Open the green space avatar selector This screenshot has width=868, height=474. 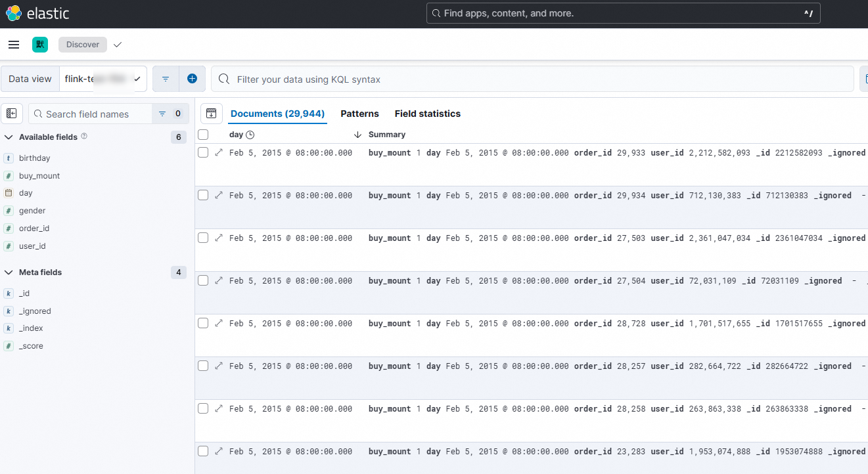[40, 45]
